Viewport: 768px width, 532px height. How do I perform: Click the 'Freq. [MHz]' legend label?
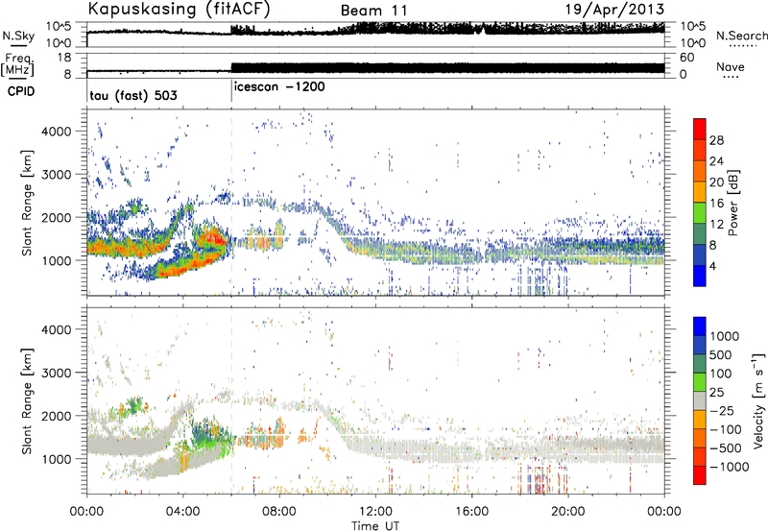[17, 64]
